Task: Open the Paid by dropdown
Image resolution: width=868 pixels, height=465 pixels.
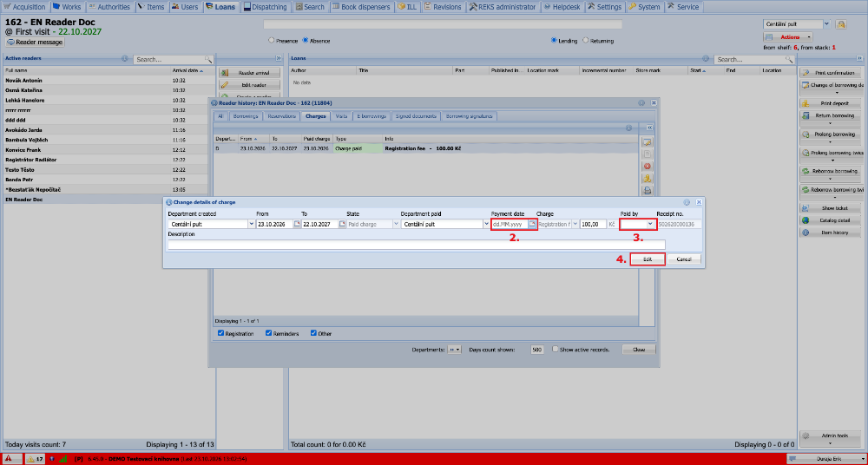Action: [650, 224]
